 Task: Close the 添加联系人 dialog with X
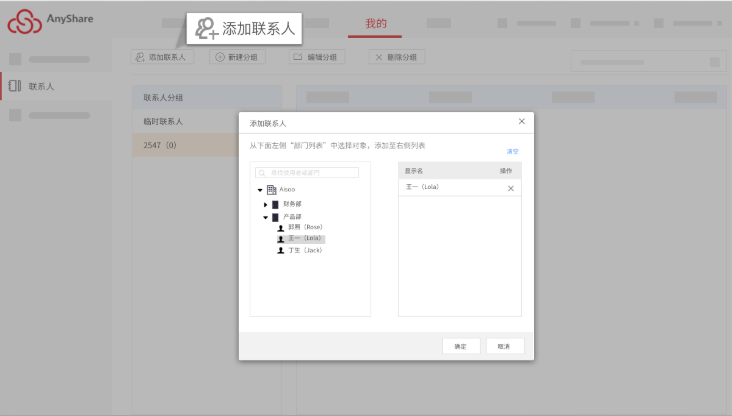[521, 121]
